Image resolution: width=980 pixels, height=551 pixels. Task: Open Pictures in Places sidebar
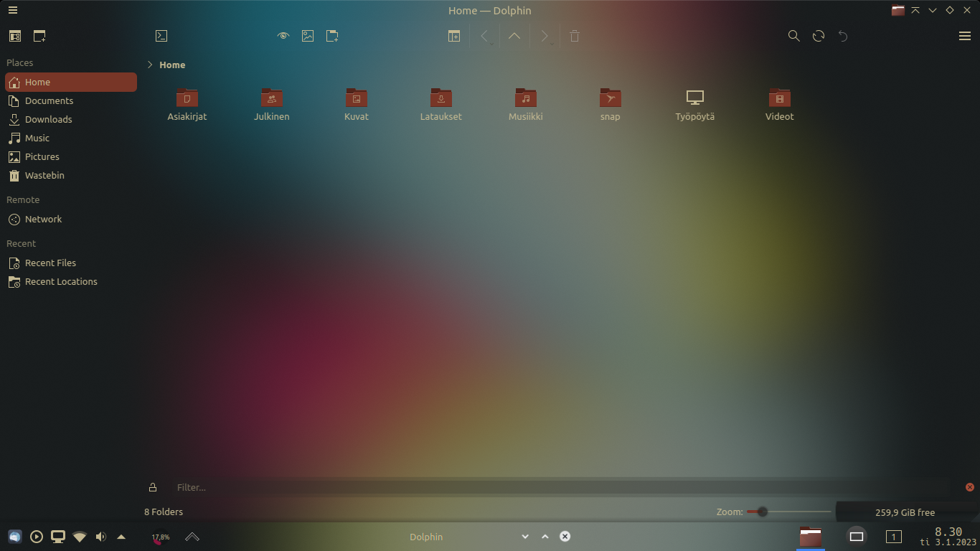[71, 156]
